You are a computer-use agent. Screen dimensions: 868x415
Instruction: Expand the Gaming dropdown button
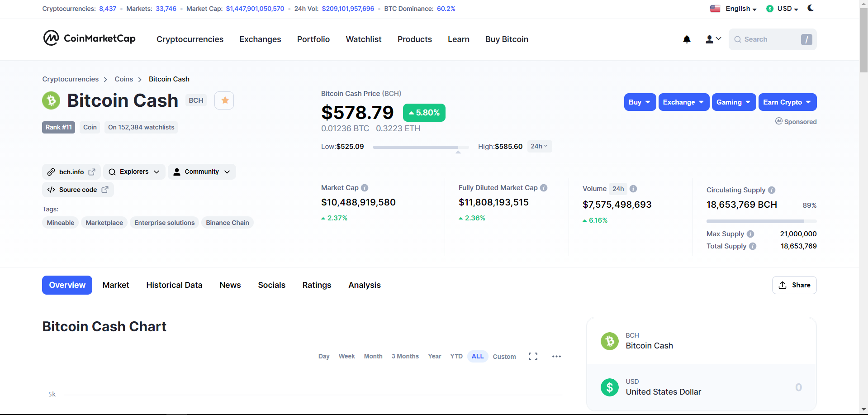(734, 102)
